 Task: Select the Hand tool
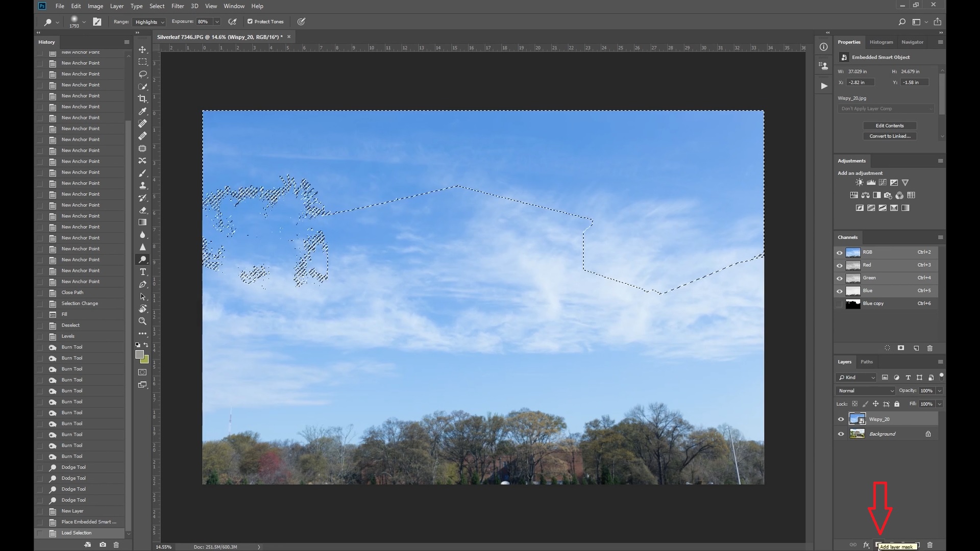pyautogui.click(x=142, y=309)
